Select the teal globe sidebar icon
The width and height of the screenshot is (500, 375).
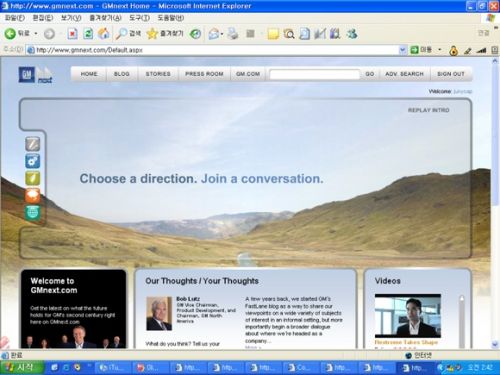[x=33, y=212]
